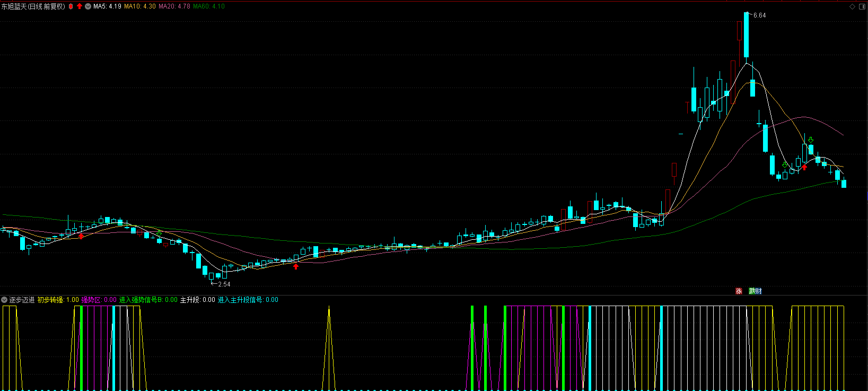
Task: Open the main chart indicator dropdown
Action: pyautogui.click(x=88, y=6)
